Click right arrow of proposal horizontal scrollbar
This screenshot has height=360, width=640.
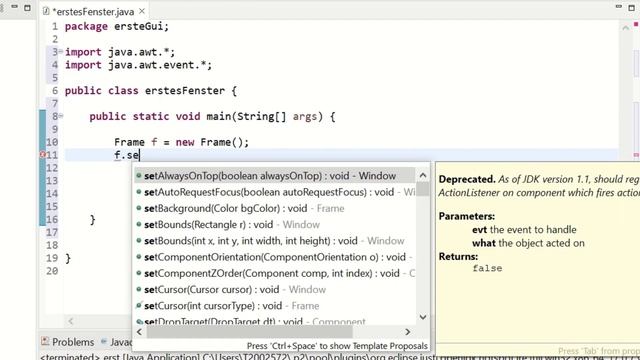pyautogui.click(x=407, y=332)
